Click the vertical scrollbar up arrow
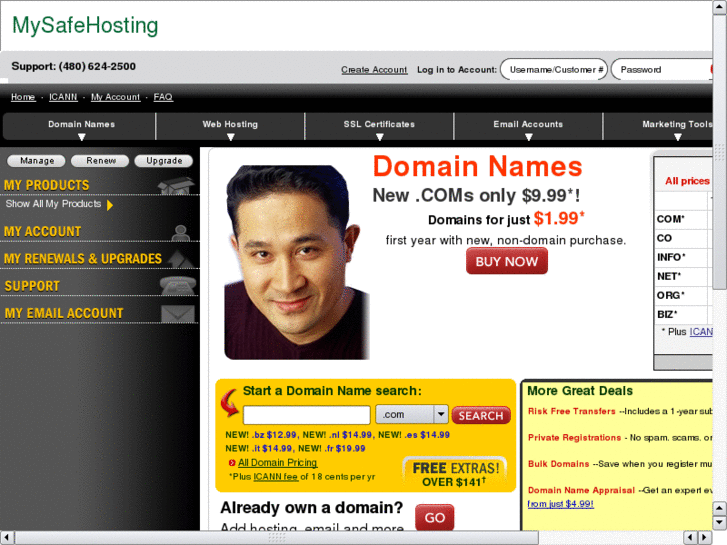The width and height of the screenshot is (727, 545). pyautogui.click(x=720, y=8)
